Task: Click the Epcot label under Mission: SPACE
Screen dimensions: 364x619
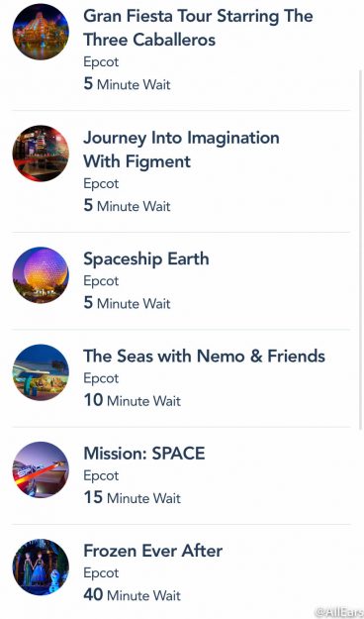Action: [101, 476]
